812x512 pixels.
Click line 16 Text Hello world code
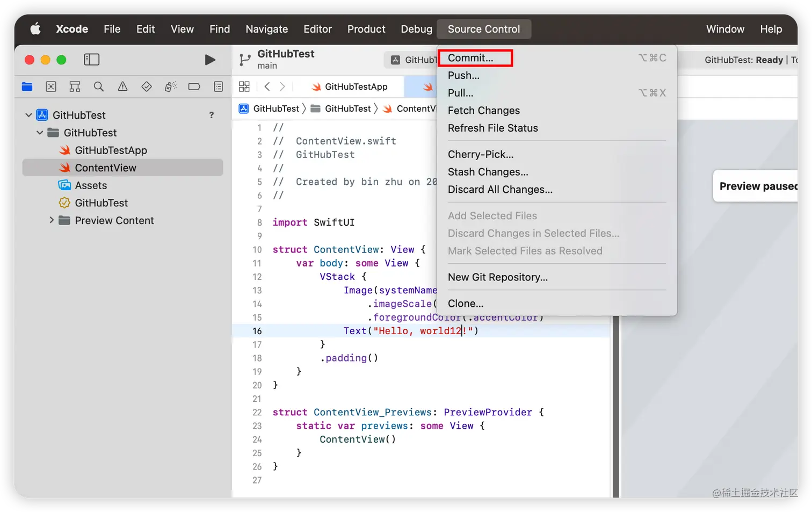tap(411, 331)
